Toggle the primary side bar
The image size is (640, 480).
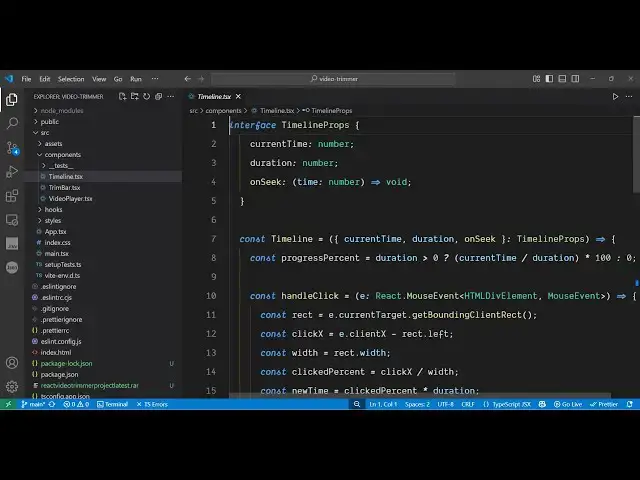pos(549,78)
